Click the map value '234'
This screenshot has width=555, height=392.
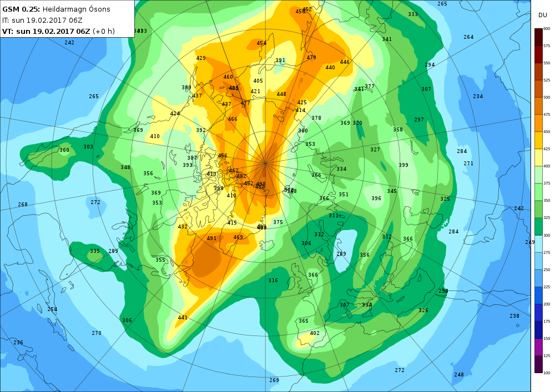(x=478, y=96)
